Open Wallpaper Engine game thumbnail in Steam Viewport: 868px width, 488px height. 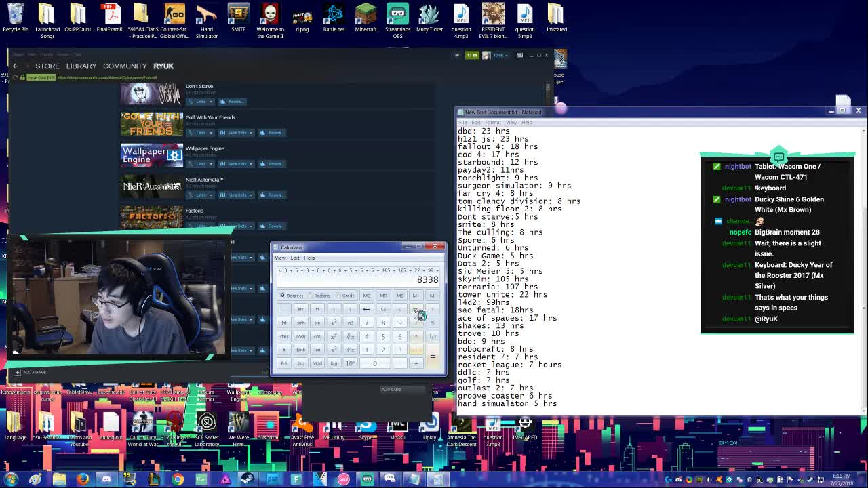[x=152, y=156]
